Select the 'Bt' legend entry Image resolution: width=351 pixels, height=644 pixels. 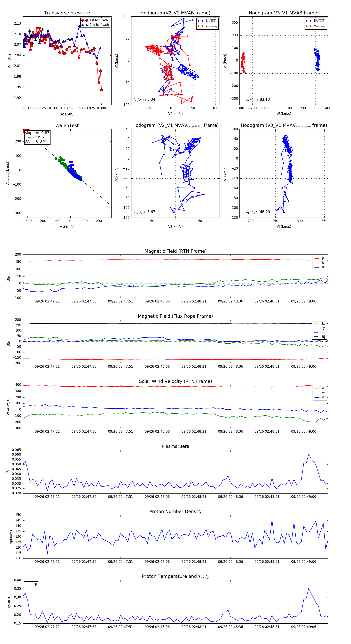tap(320, 263)
